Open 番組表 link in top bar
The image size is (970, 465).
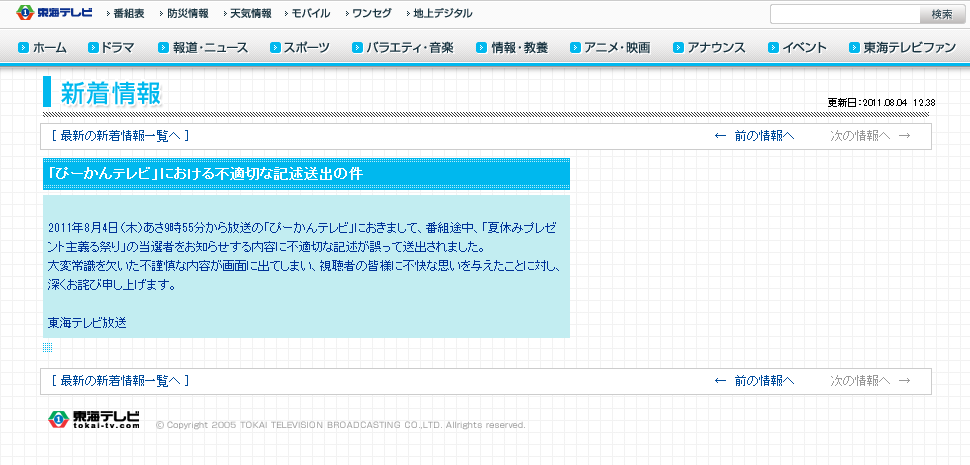click(x=129, y=13)
